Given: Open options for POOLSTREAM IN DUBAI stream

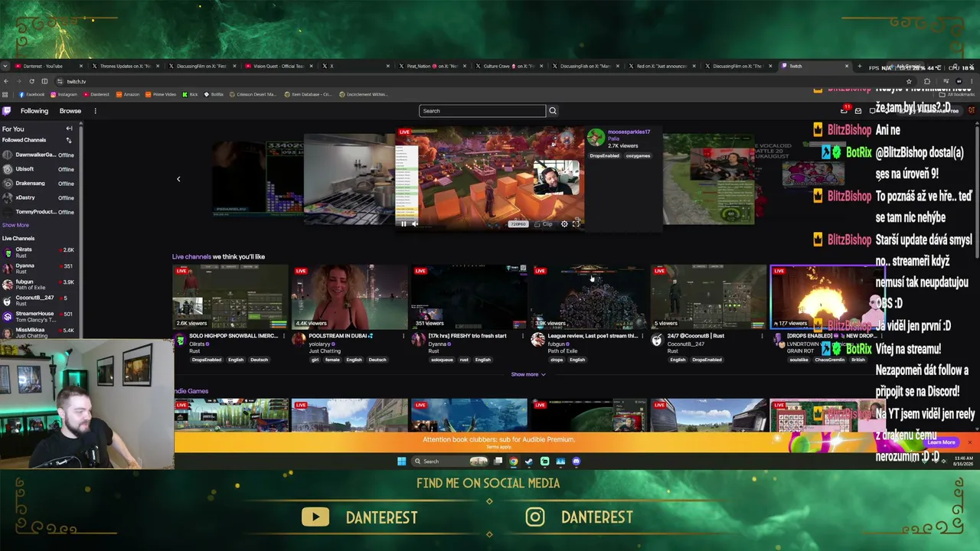Looking at the screenshot, I should [403, 336].
